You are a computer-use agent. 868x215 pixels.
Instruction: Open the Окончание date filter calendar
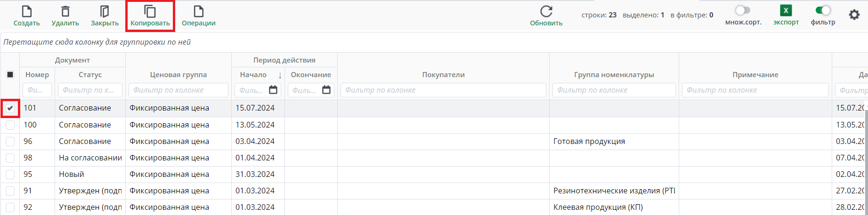(326, 90)
